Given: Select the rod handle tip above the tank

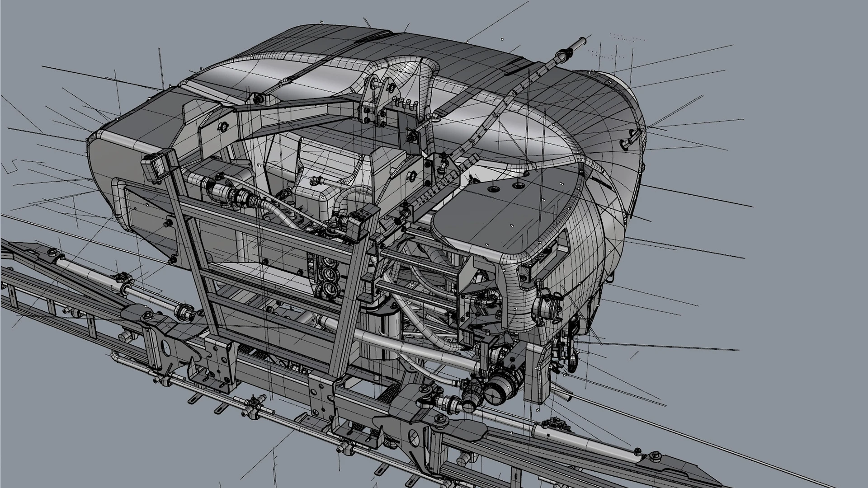Looking at the screenshot, I should click(x=580, y=43).
